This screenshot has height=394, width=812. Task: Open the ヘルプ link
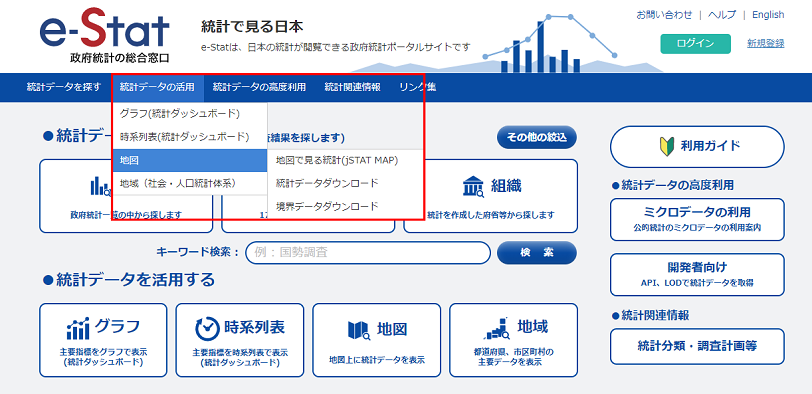[x=722, y=15]
